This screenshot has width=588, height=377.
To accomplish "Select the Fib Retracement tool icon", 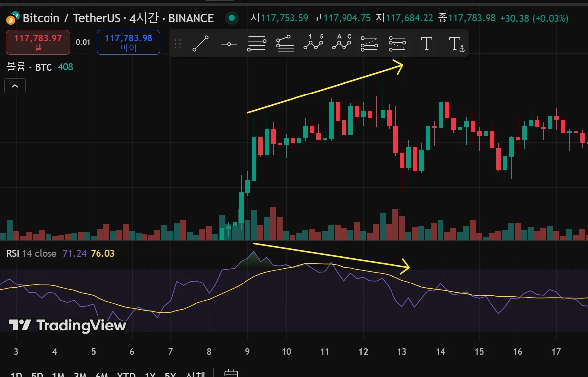I will (257, 44).
